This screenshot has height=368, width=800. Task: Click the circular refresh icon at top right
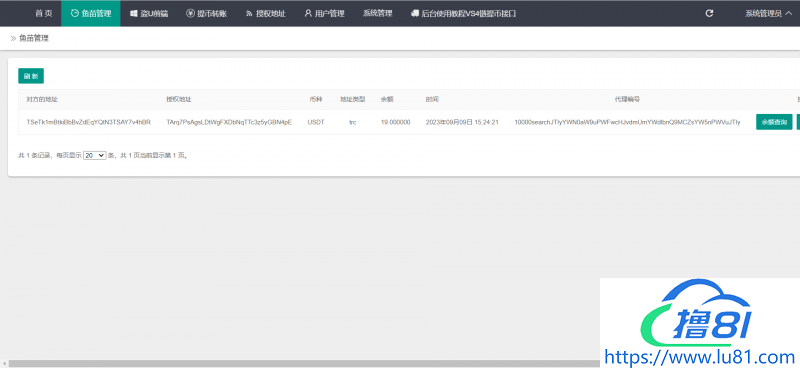pyautogui.click(x=709, y=13)
